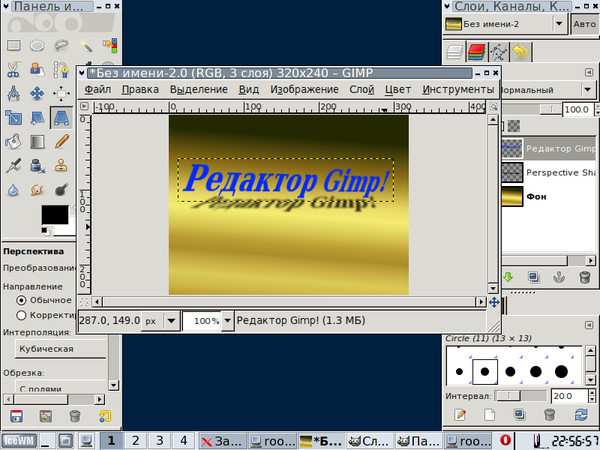The height and width of the screenshot is (450, 600).
Task: Restore tool options from saved preset
Action: click(x=46, y=416)
